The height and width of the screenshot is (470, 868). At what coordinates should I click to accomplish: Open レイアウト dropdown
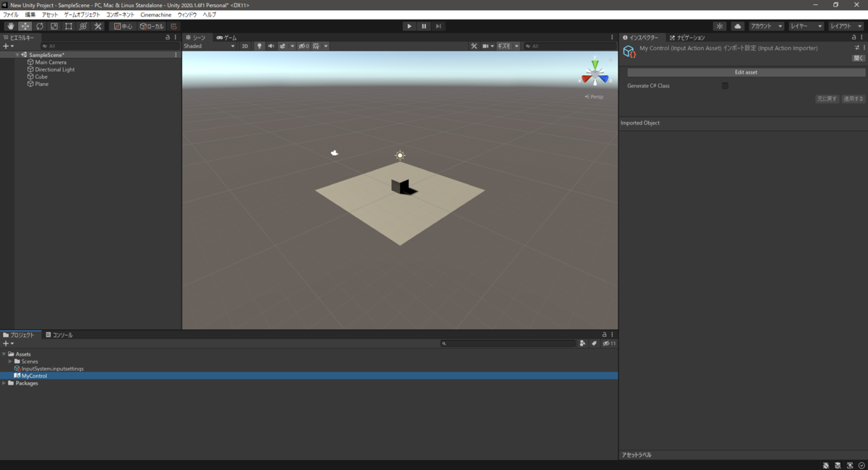click(846, 26)
